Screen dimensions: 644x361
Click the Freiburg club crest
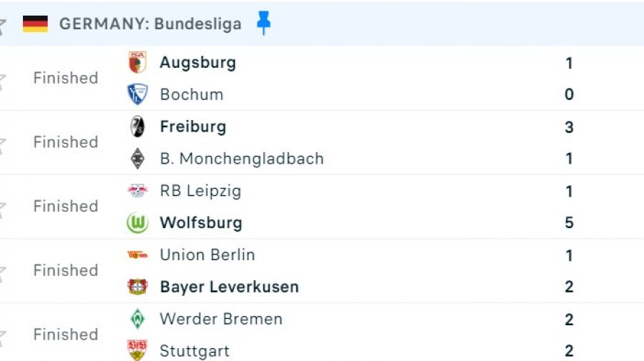point(137,127)
